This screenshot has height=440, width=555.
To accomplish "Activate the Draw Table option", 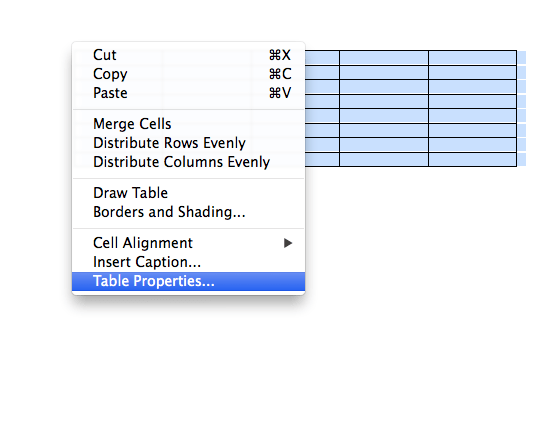I will coord(188,193).
